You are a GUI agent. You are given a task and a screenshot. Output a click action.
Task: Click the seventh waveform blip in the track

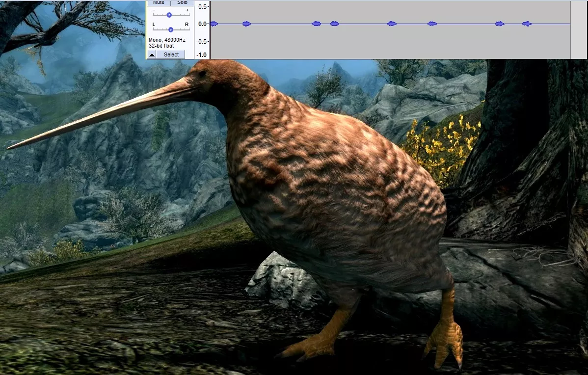[x=500, y=24]
